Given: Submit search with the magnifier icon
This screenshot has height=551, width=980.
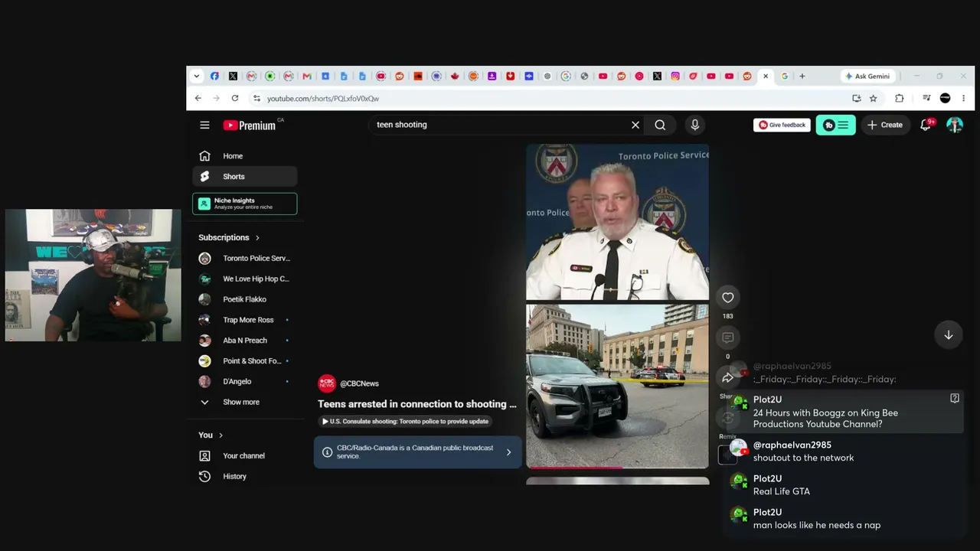Looking at the screenshot, I should click(660, 125).
